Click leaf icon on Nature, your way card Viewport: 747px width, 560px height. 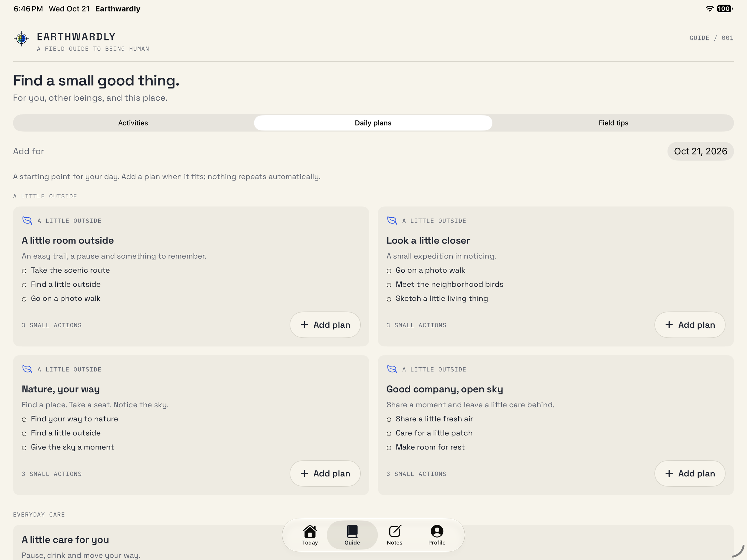click(27, 369)
